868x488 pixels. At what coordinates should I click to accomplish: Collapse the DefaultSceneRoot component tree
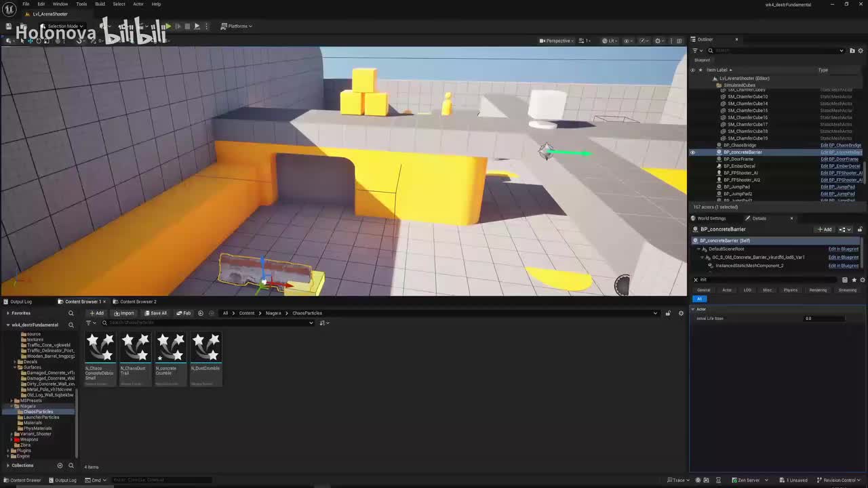[x=698, y=249]
